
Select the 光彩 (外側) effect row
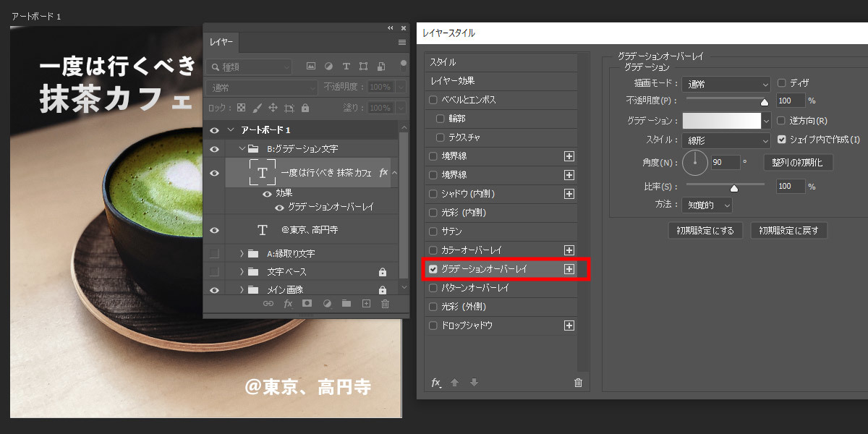coord(501,307)
